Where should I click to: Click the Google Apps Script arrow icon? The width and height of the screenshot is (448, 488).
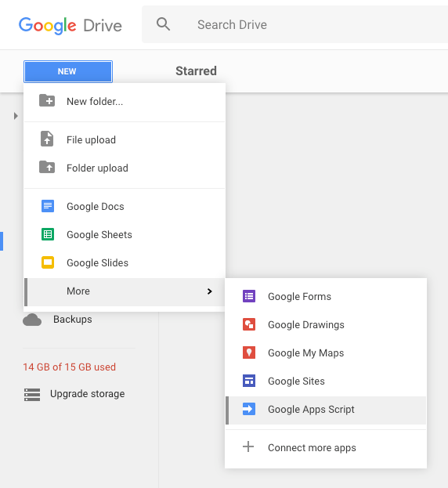249,409
